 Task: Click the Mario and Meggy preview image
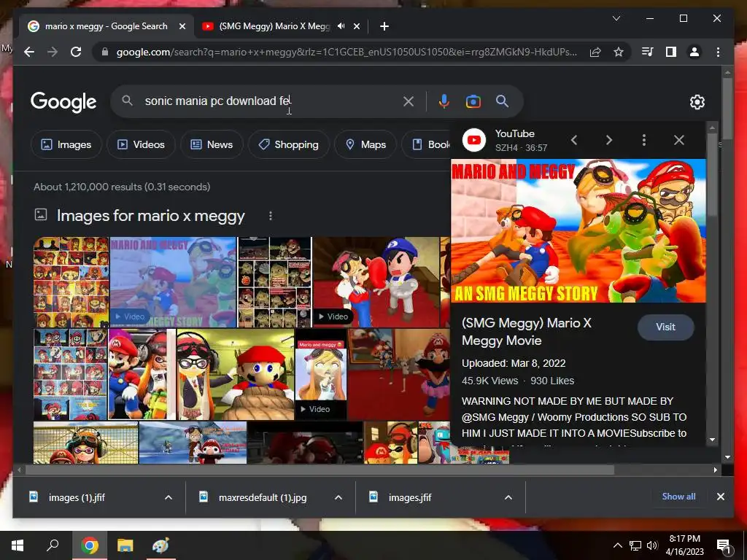(578, 231)
